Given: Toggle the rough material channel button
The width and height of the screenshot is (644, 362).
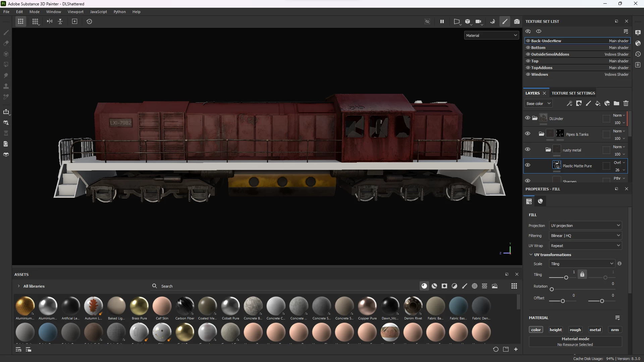Looking at the screenshot, I should [575, 330].
